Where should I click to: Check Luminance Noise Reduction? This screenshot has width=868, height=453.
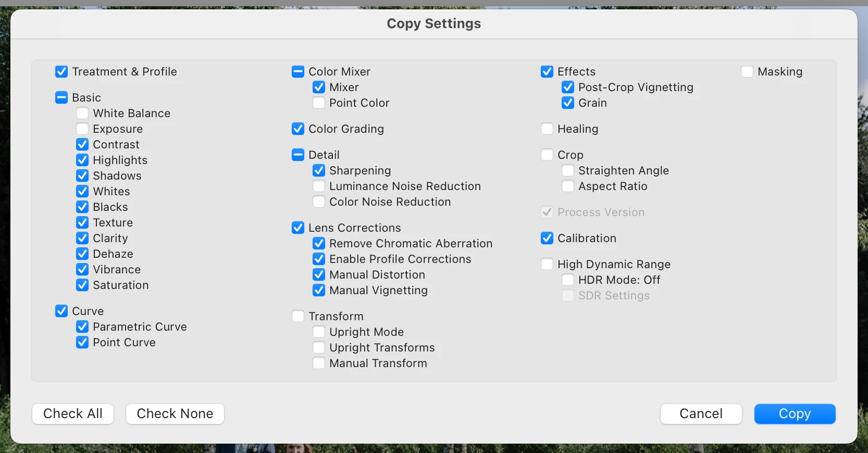click(x=319, y=186)
